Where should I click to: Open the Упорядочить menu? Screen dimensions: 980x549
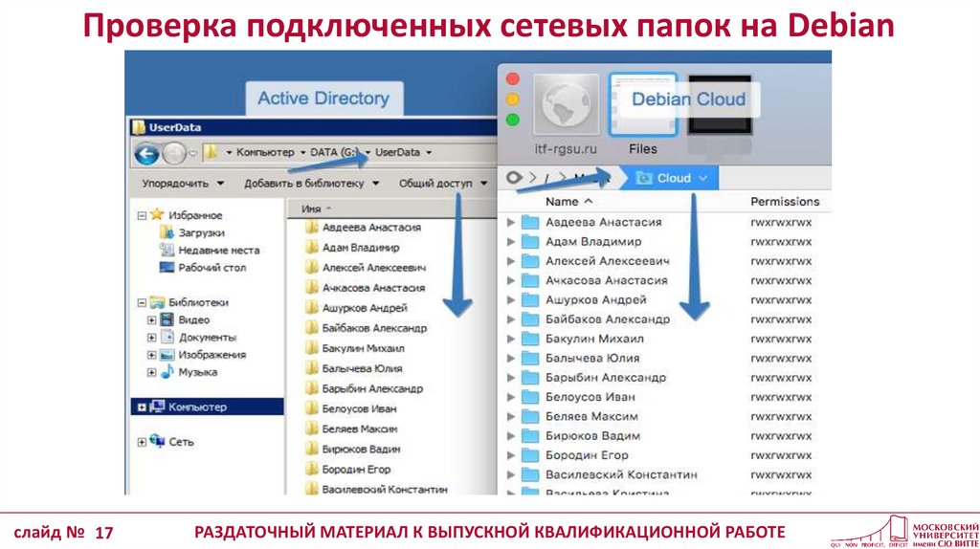[x=183, y=183]
